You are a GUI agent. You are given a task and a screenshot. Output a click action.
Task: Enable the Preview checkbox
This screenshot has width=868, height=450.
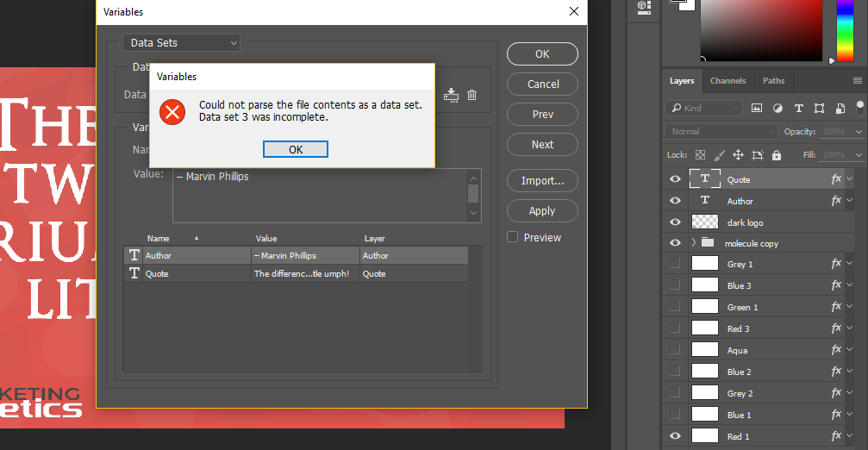point(513,237)
